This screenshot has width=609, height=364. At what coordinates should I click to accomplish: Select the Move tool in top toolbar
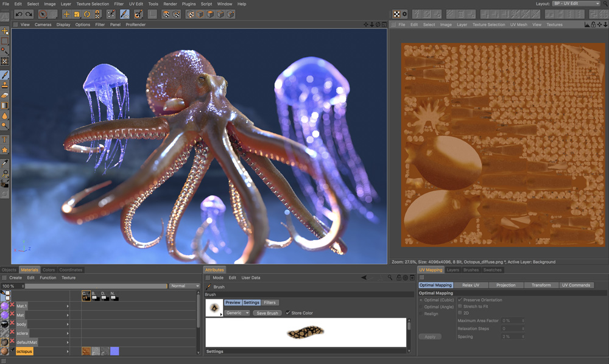66,15
